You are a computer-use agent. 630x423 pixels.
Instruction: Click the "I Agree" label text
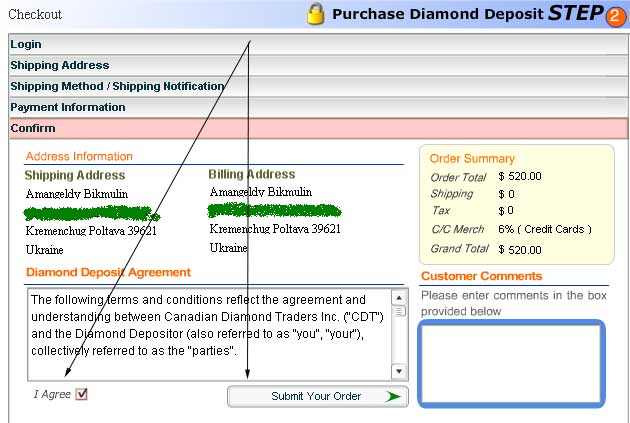52,394
